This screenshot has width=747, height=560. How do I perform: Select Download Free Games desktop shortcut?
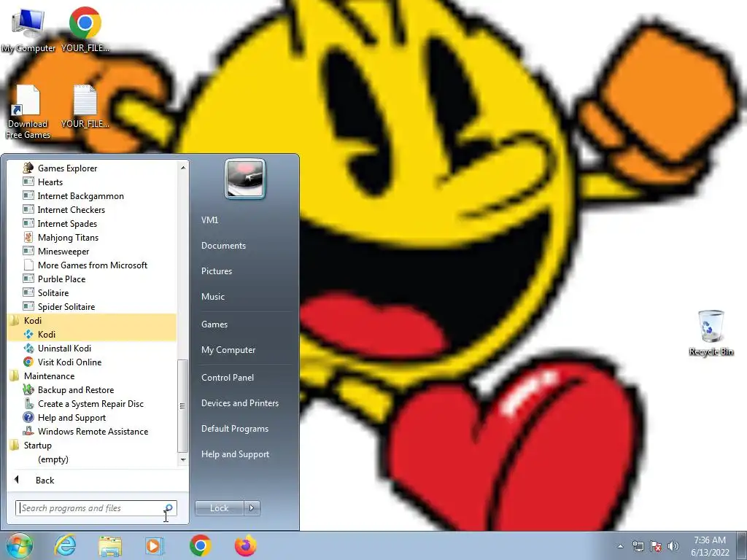pyautogui.click(x=28, y=112)
